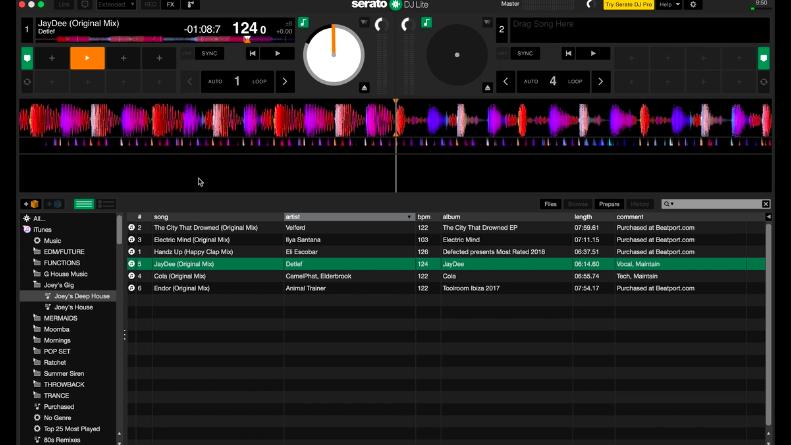Viewport: 791px width, 445px height.
Task: Toggle the FX panel
Action: click(171, 5)
